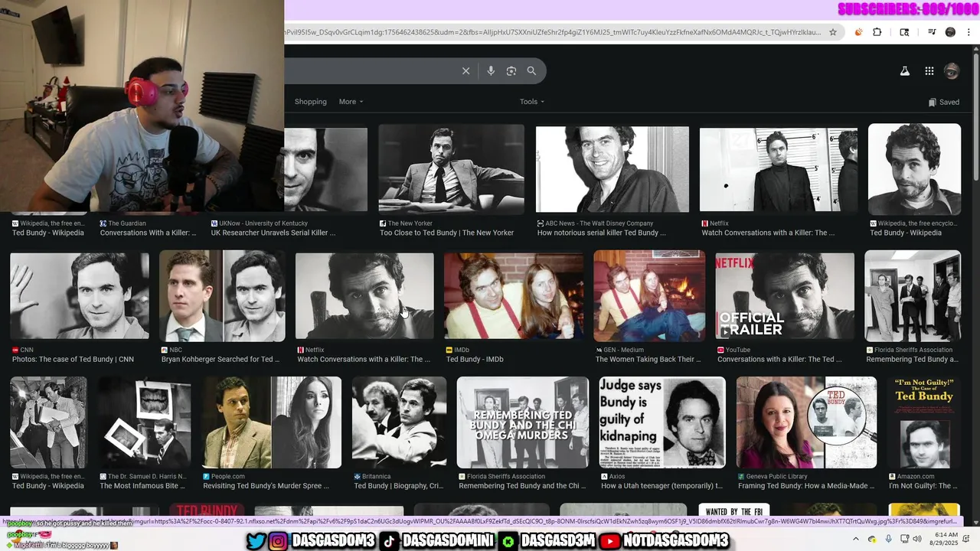Screen dimensions: 980x551
Task: Open 'Framing Ted Bundy: How a Media-Made' link
Action: tap(806, 486)
